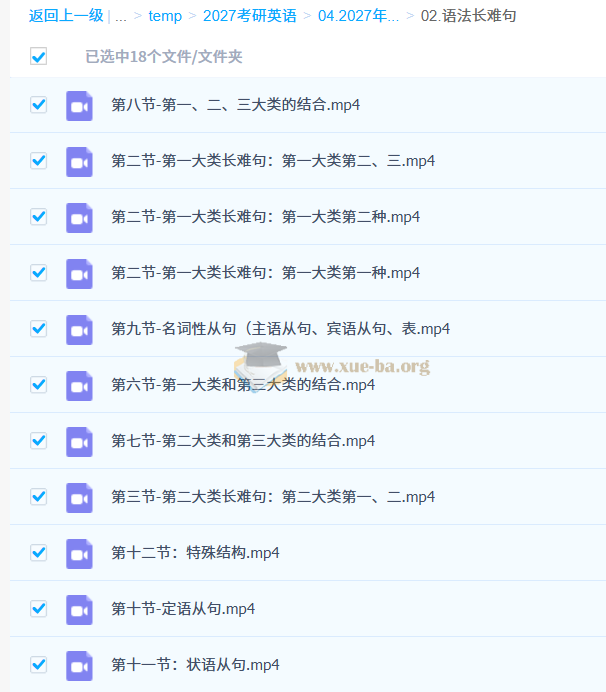This screenshot has height=692, width=606.
Task: Expand the collapsed '...' breadcrumb path
Action: (120, 16)
